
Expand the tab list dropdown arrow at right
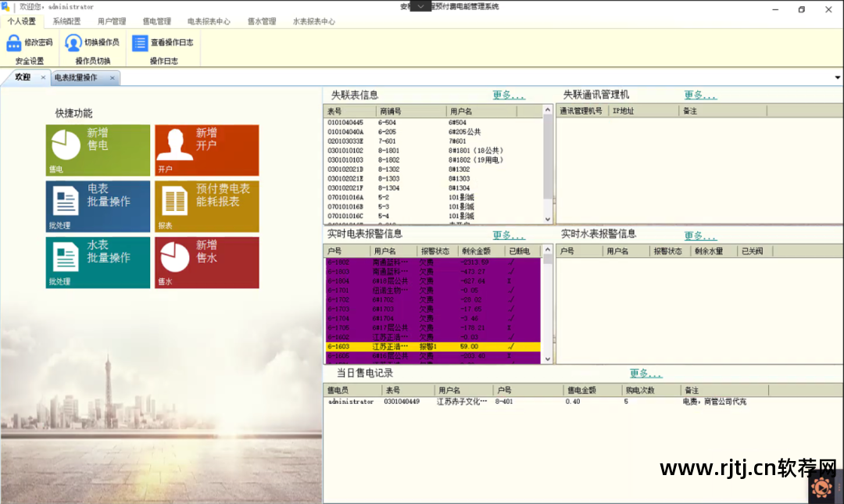[838, 77]
